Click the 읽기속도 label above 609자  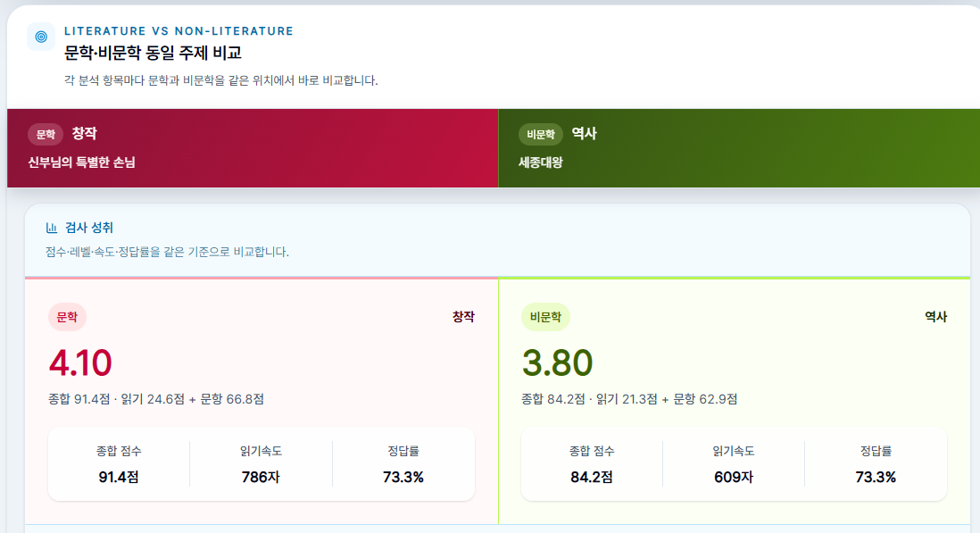pos(734,451)
